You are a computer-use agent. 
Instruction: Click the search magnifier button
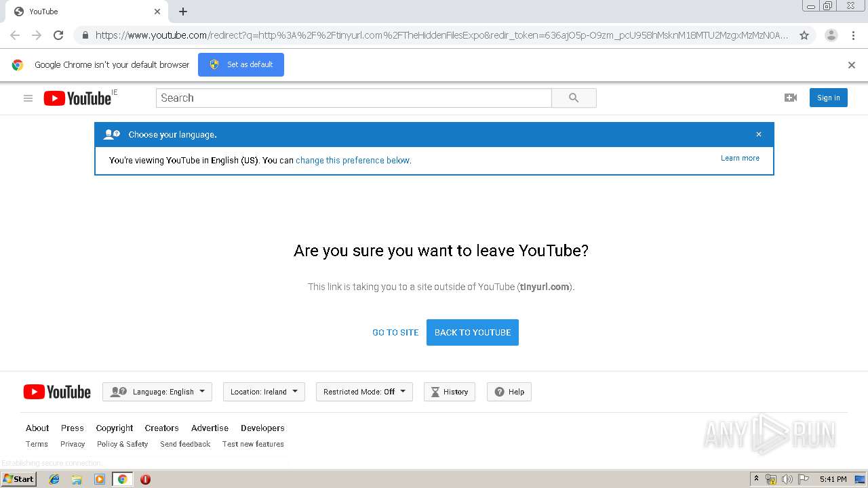coord(574,98)
